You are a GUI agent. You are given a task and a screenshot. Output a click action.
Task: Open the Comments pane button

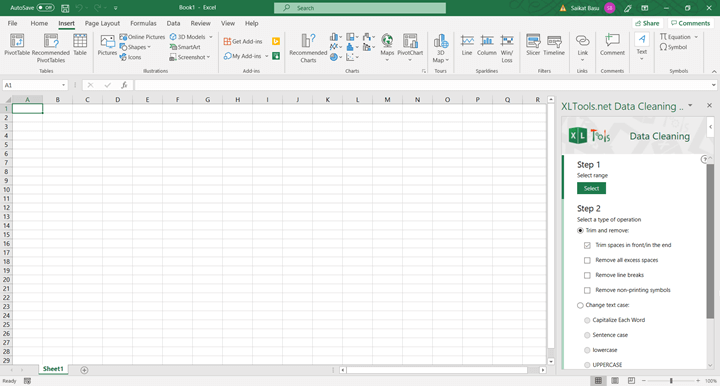[690, 23]
